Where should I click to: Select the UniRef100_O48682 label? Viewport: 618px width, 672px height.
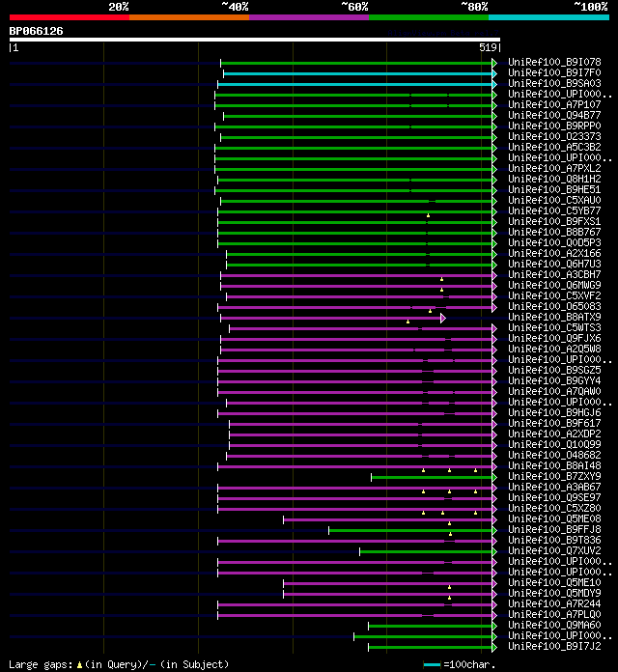[554, 455]
